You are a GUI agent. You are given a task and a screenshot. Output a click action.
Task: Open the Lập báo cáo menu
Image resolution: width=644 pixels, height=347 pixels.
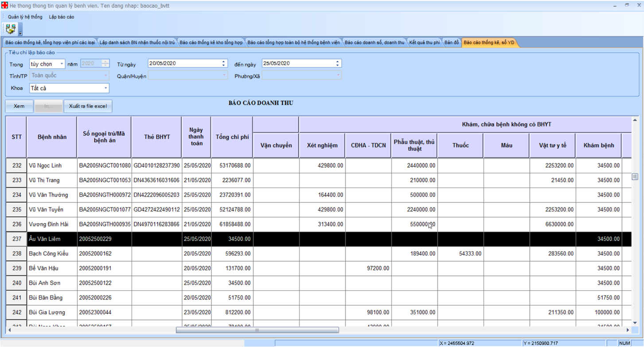click(x=62, y=17)
